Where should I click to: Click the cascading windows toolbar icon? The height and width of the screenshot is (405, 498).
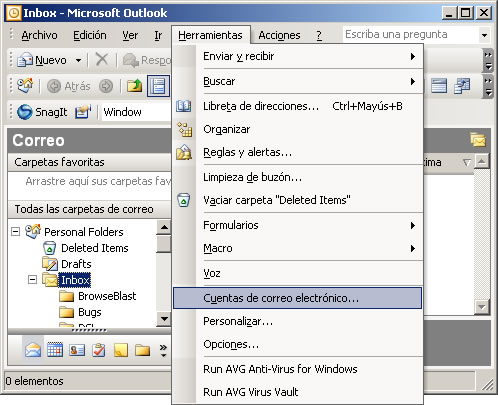coord(462,86)
